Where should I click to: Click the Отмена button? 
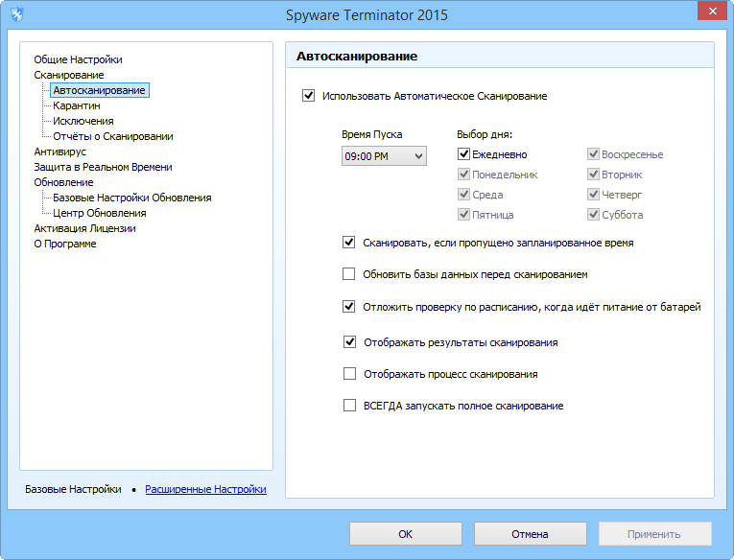click(530, 534)
